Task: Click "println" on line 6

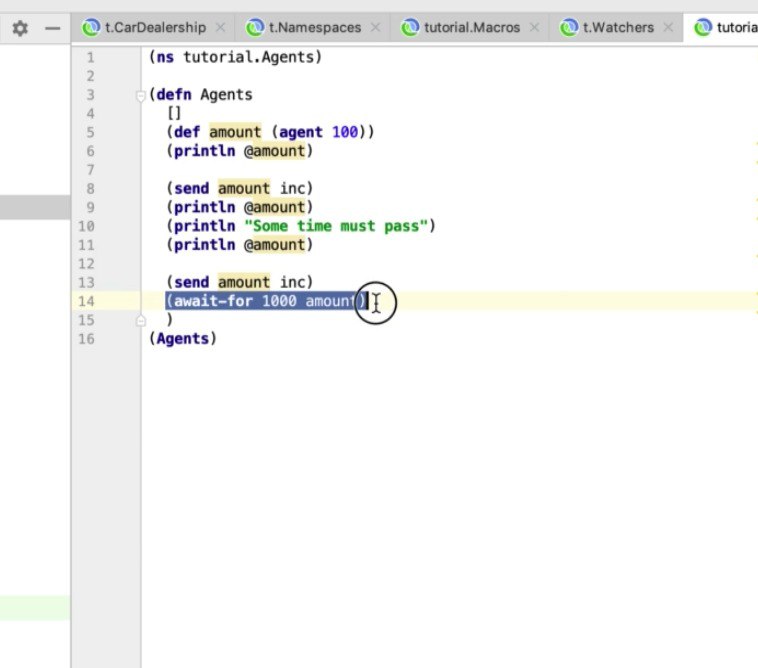Action: point(204,151)
